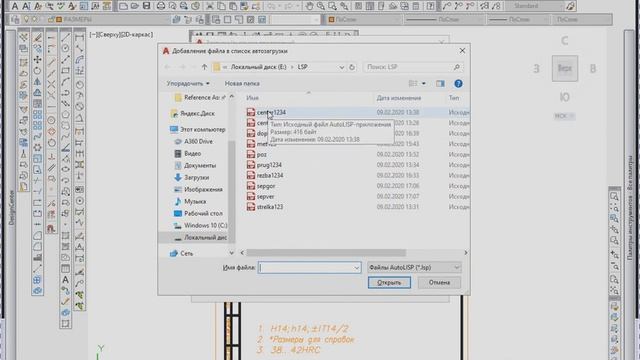The height and width of the screenshot is (360, 640).
Task: Open 'A360 Drive' in navigation pane
Action: (198, 141)
